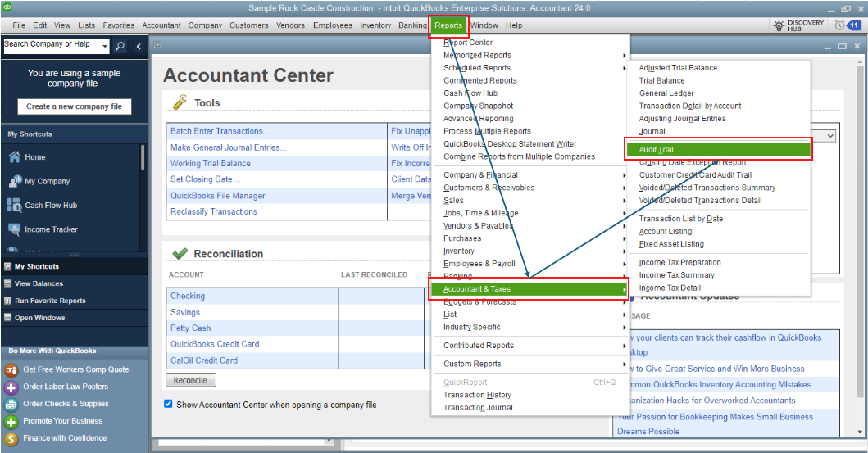Expand Company & Financial submenu
Screen dimensions: 868x453
pos(625,174)
